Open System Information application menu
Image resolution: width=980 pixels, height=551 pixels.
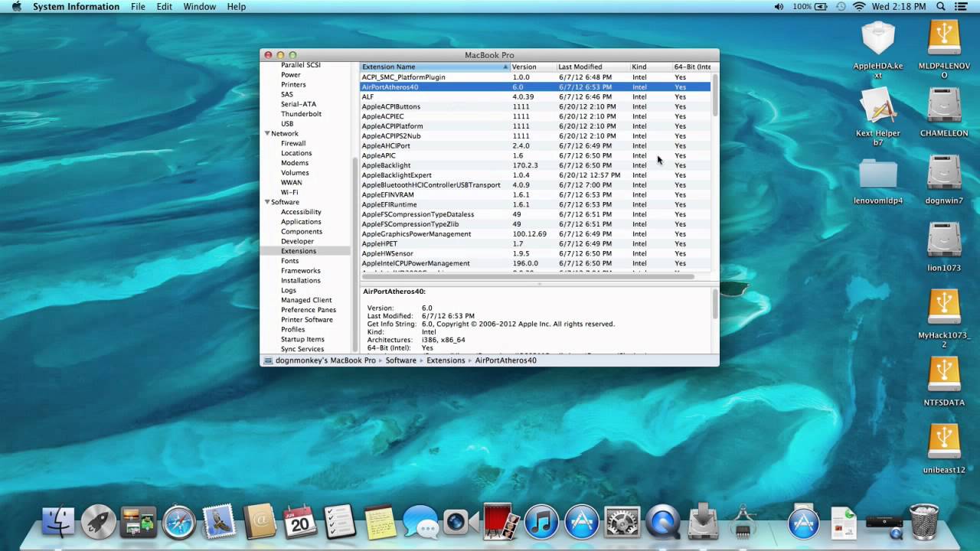coord(76,7)
